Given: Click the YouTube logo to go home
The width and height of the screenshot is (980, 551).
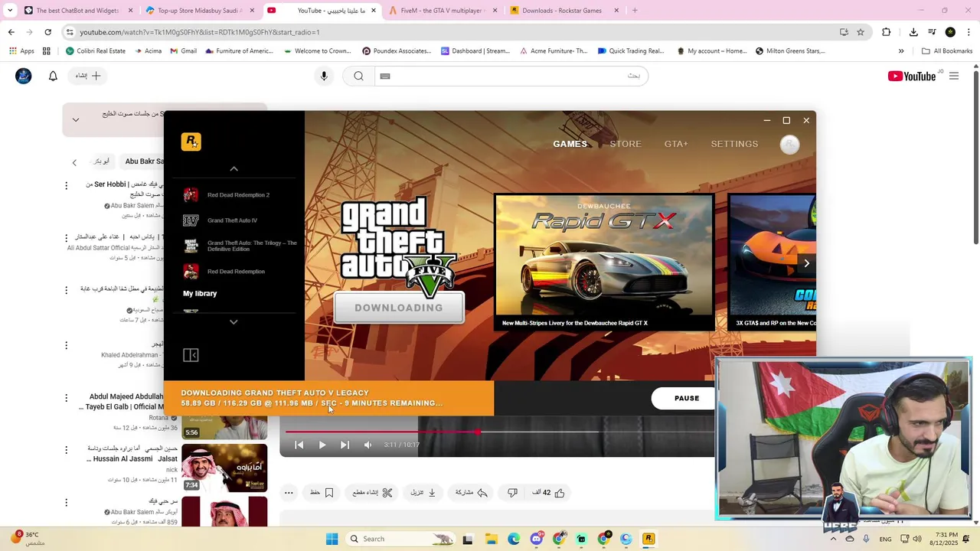Looking at the screenshot, I should click(x=911, y=76).
